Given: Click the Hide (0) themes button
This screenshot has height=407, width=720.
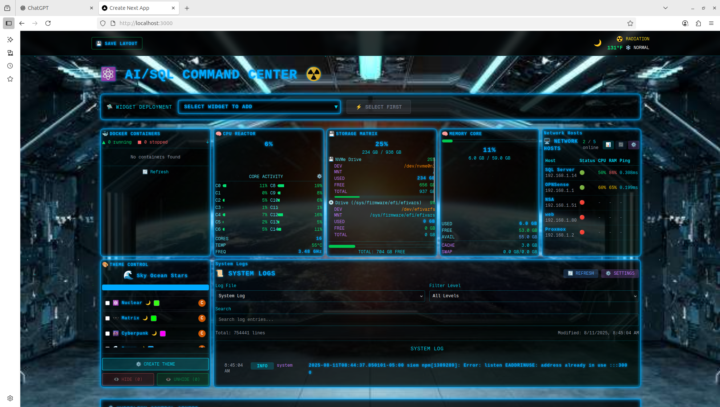Looking at the screenshot, I should (128, 379).
